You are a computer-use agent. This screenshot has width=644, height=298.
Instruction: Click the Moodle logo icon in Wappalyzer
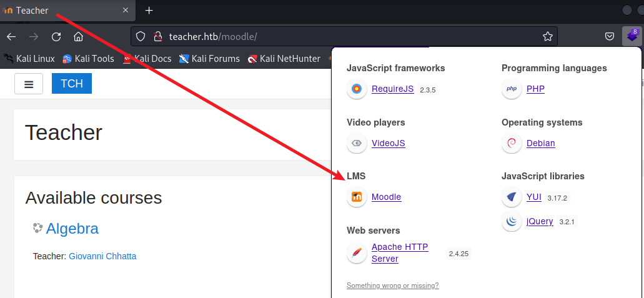357,197
